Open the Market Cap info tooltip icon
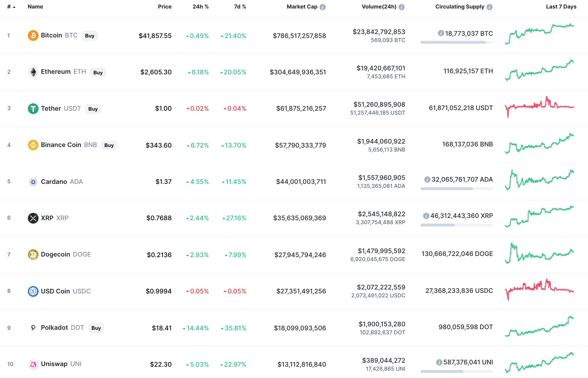 pyautogui.click(x=323, y=7)
